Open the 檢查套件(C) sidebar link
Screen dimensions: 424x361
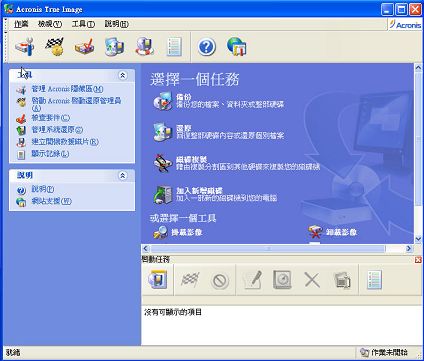pyautogui.click(x=51, y=118)
